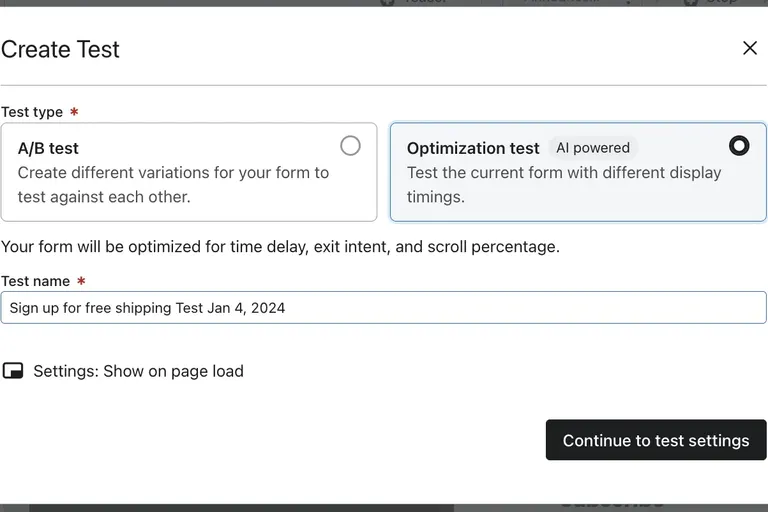This screenshot has height=512, width=768.
Task: Click the Optimization test card title
Action: coord(473,148)
